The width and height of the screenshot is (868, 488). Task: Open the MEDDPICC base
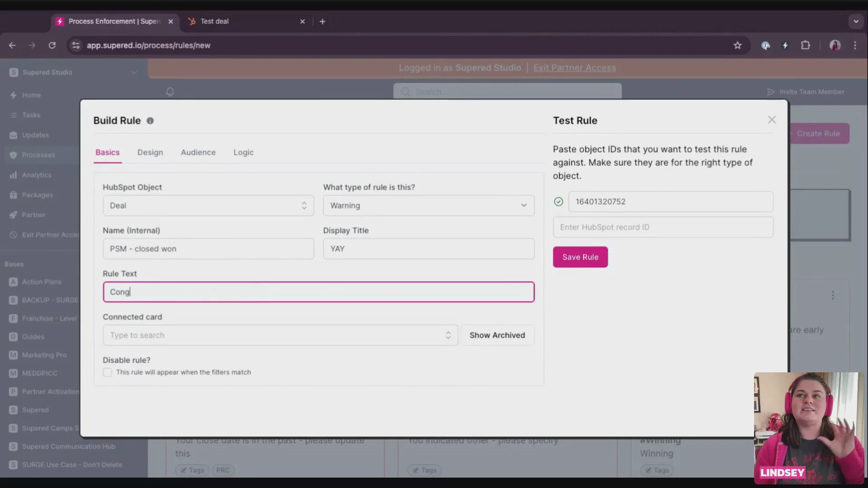coord(39,373)
